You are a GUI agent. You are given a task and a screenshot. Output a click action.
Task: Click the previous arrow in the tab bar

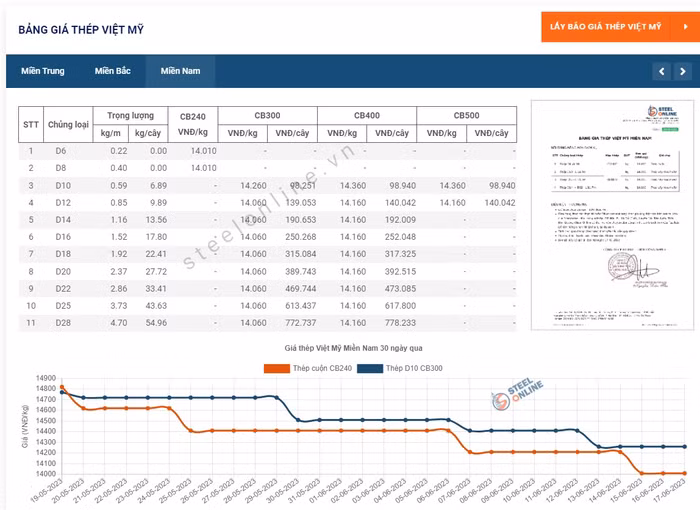(662, 71)
